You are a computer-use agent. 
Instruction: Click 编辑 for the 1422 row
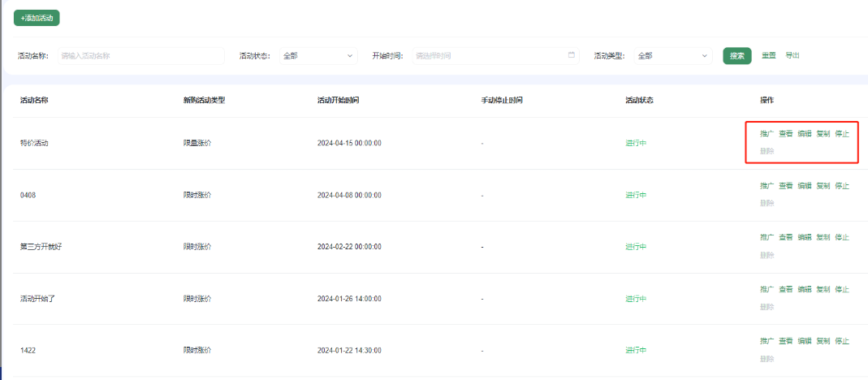coord(804,341)
